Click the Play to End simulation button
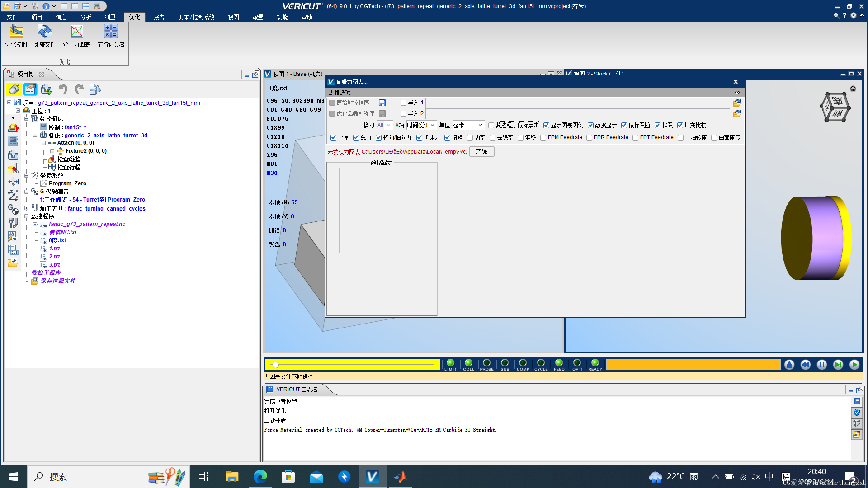 tap(854, 365)
